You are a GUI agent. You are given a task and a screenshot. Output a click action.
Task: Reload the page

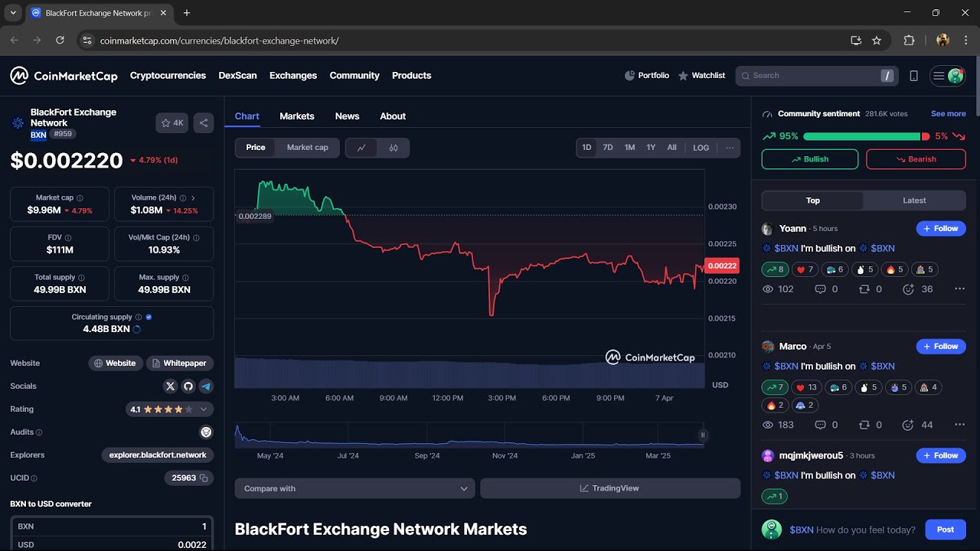pos(60,41)
